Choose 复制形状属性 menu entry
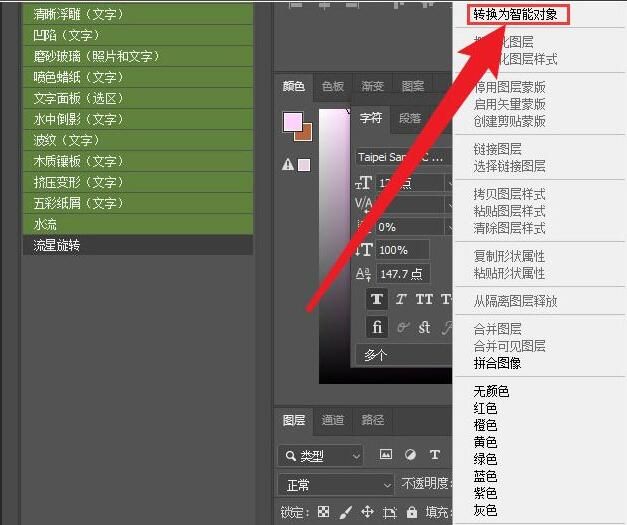Screen dimensions: 627x525 click(x=509, y=256)
